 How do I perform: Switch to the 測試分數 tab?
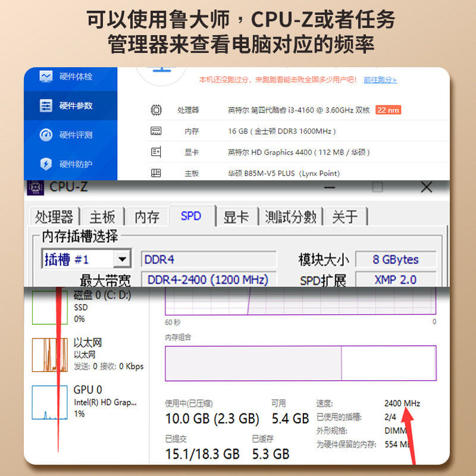click(290, 217)
